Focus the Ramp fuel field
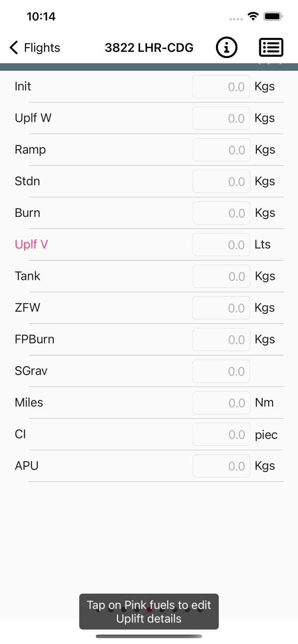Screen dimensions: 298x644 221,150
